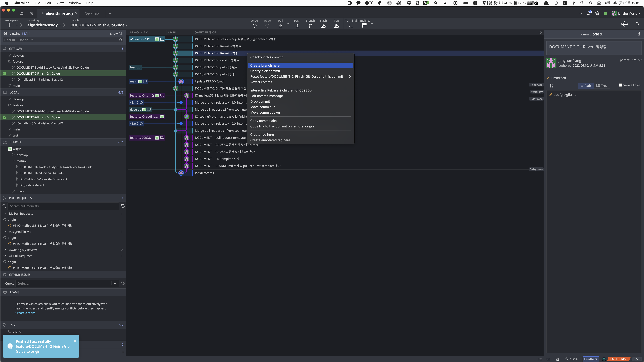The height and width of the screenshot is (362, 644).
Task: Expand Awaiting My Review group
Action: (5, 250)
